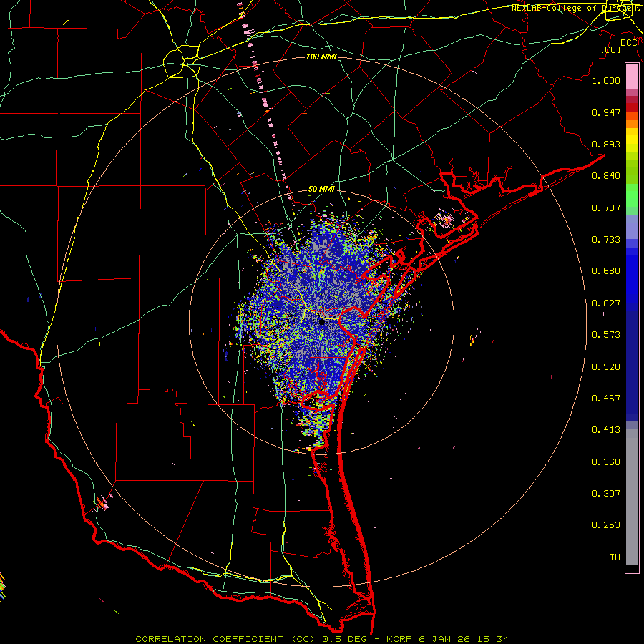This screenshot has width=644, height=644.
Task: Click the 0.573 scale value
Action: [x=606, y=335]
